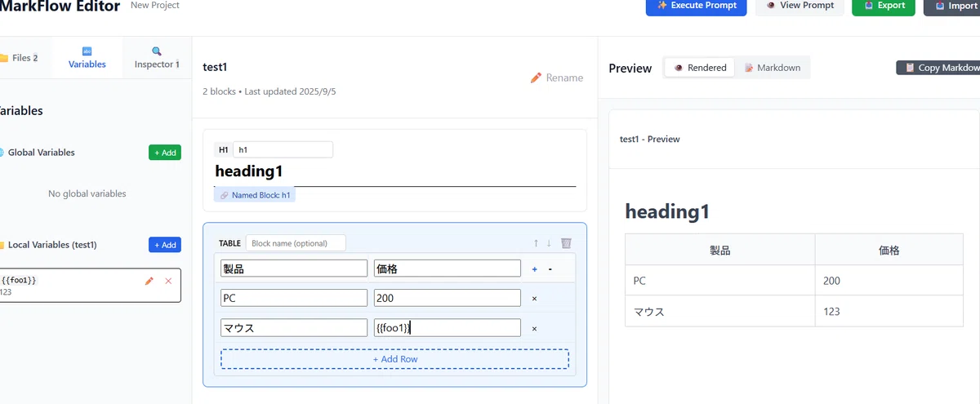Switch preview to Rendered mode
The width and height of the screenshot is (980, 404).
point(700,68)
